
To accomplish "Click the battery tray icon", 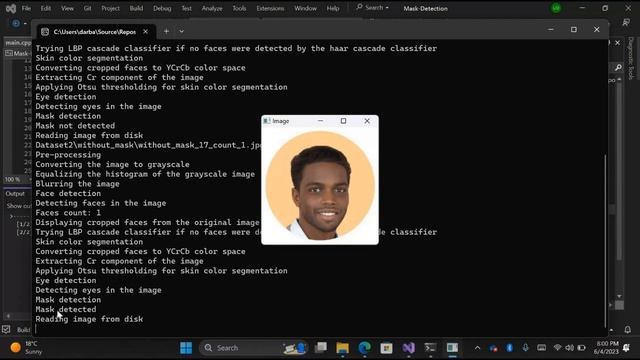I will tap(582, 348).
